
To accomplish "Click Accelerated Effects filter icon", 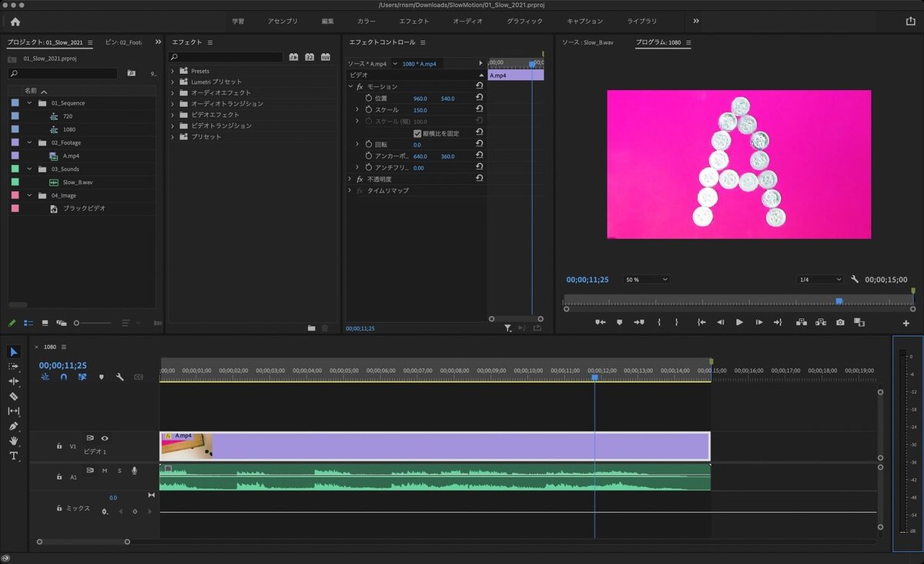I will point(293,57).
